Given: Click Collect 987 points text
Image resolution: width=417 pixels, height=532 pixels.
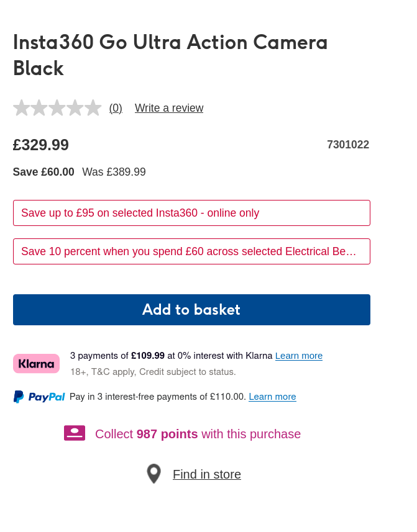Looking at the screenshot, I should pyautogui.click(x=196, y=434).
